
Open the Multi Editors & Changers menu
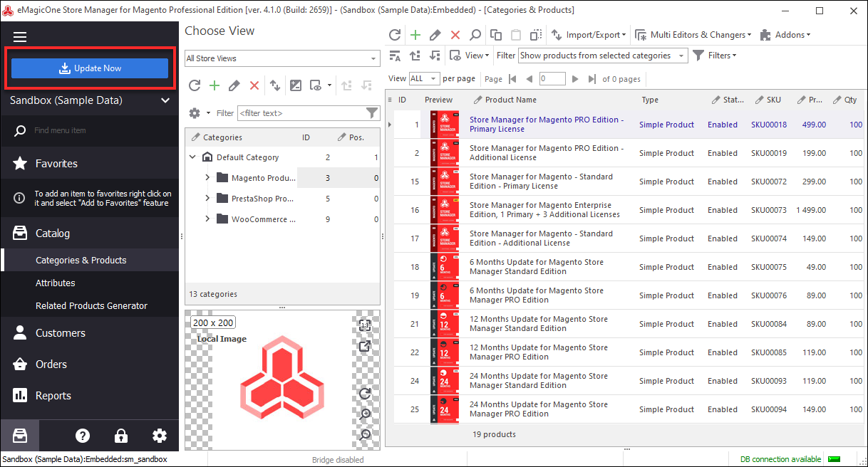point(693,35)
